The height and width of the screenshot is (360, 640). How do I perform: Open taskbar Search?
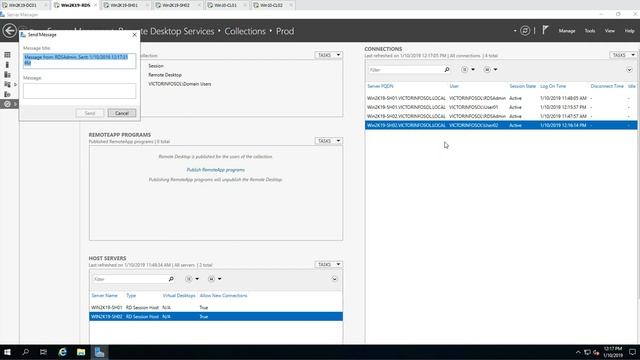tap(25, 352)
